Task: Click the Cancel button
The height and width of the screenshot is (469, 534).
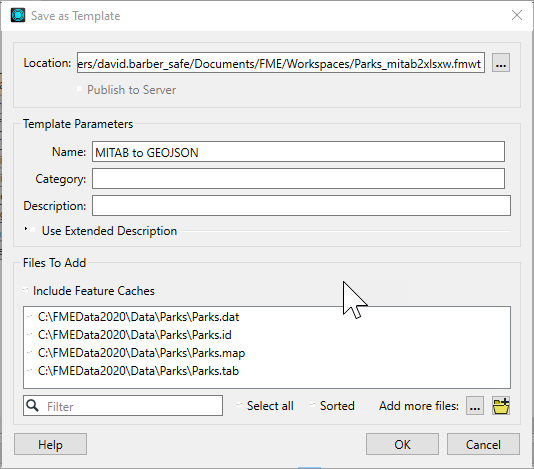Action: pyautogui.click(x=483, y=444)
